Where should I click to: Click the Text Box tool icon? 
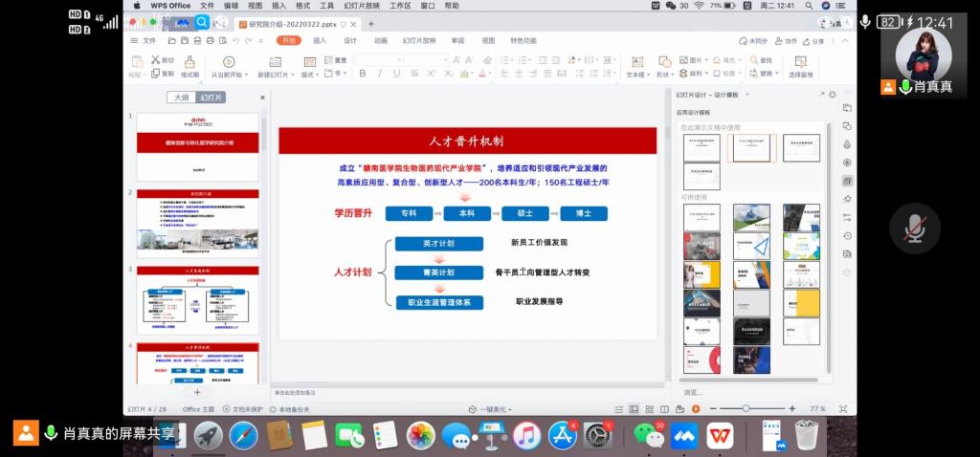635,62
